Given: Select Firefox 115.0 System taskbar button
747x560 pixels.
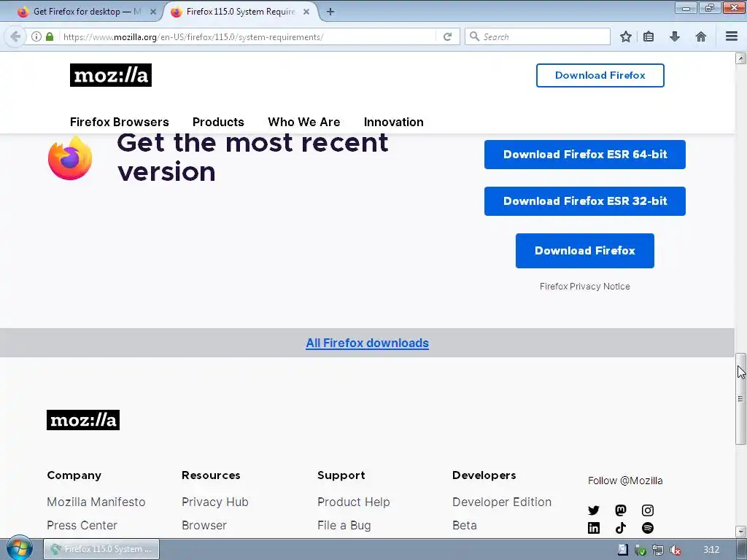Looking at the screenshot, I should [101, 549].
